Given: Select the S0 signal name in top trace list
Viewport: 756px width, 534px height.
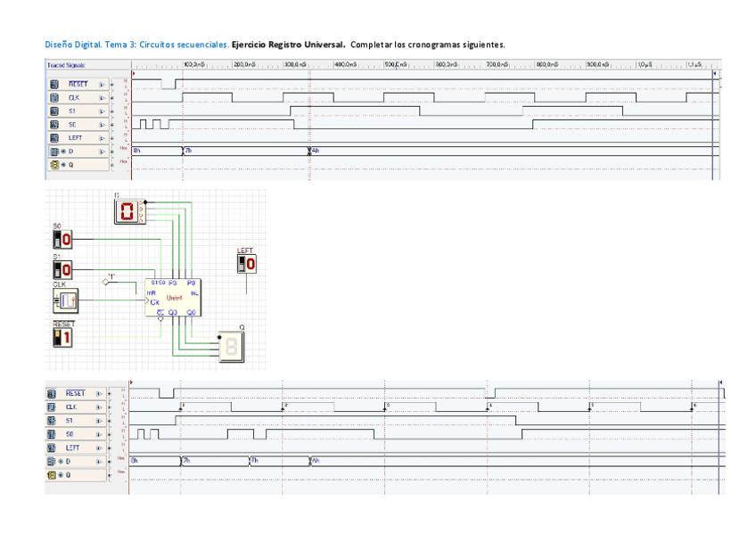Looking at the screenshot, I should tap(72, 125).
